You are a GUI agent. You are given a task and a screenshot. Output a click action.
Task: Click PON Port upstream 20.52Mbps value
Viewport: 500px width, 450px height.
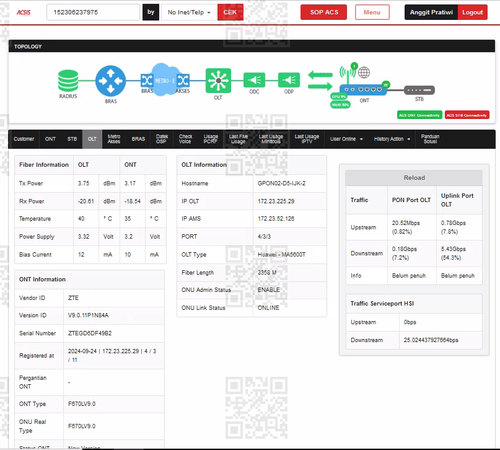[x=406, y=227]
